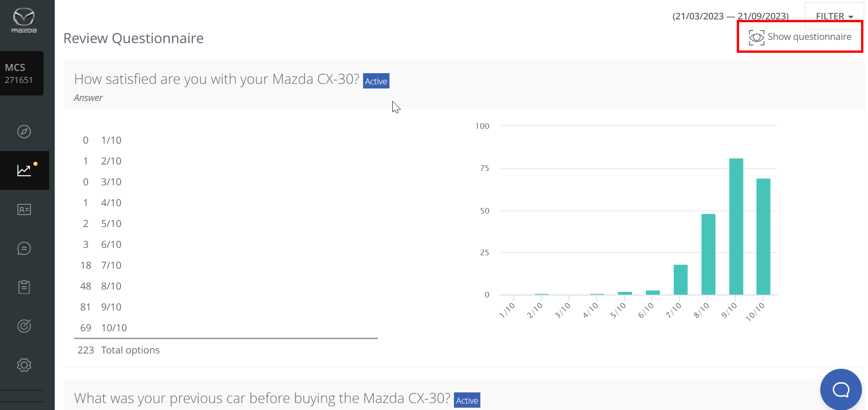
Task: Open the settings gear sidebar icon
Action: pyautogui.click(x=24, y=365)
